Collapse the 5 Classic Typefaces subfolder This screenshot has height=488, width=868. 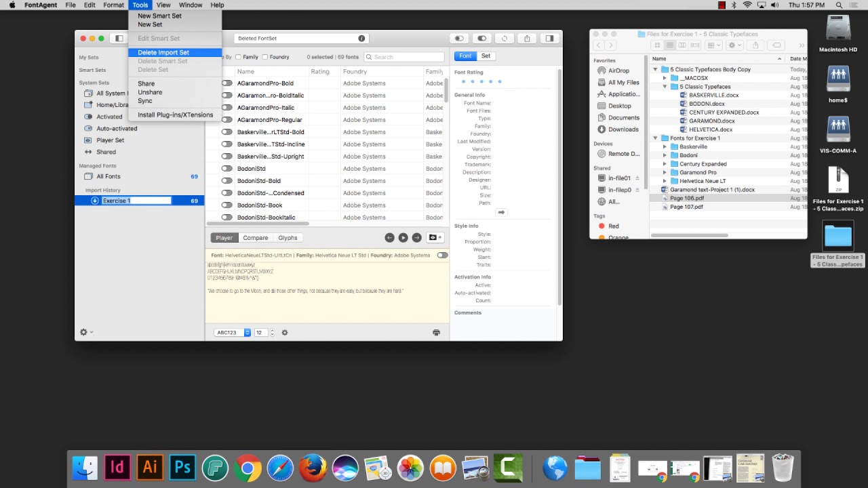click(665, 87)
